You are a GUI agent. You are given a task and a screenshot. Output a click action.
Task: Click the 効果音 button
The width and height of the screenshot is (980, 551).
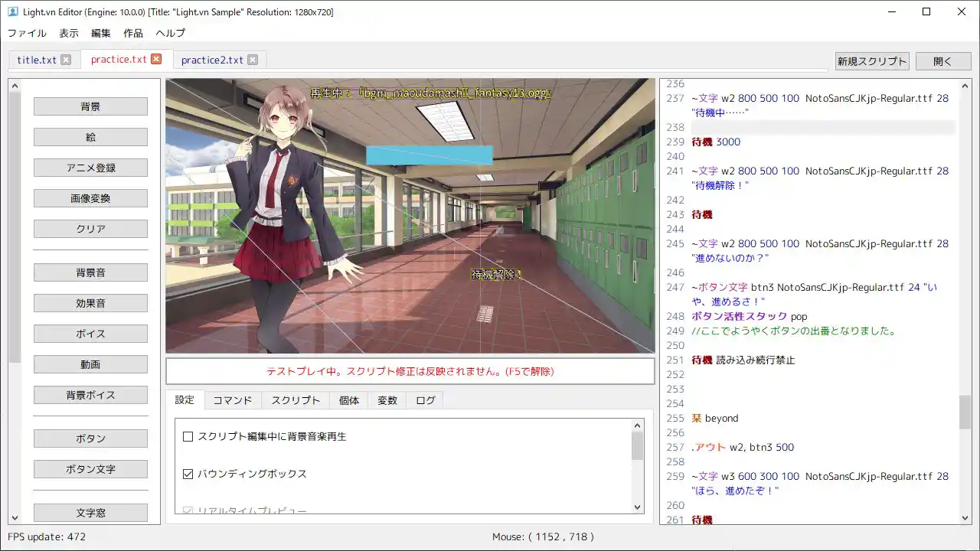90,303
